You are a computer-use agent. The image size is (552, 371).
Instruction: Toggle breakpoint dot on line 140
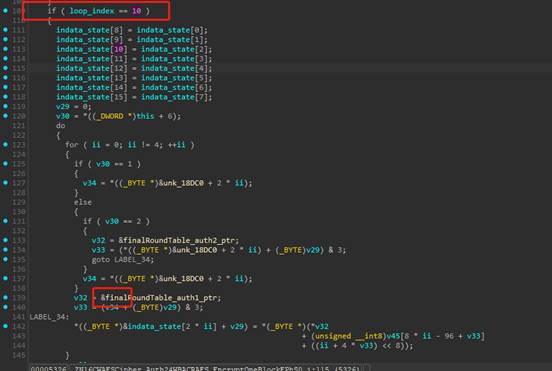coord(6,307)
